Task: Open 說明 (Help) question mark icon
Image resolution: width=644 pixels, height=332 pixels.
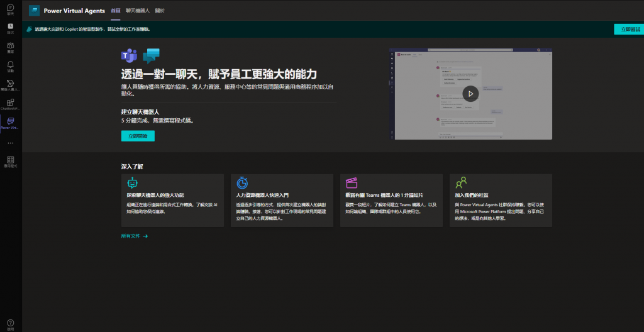Action: [x=11, y=324]
